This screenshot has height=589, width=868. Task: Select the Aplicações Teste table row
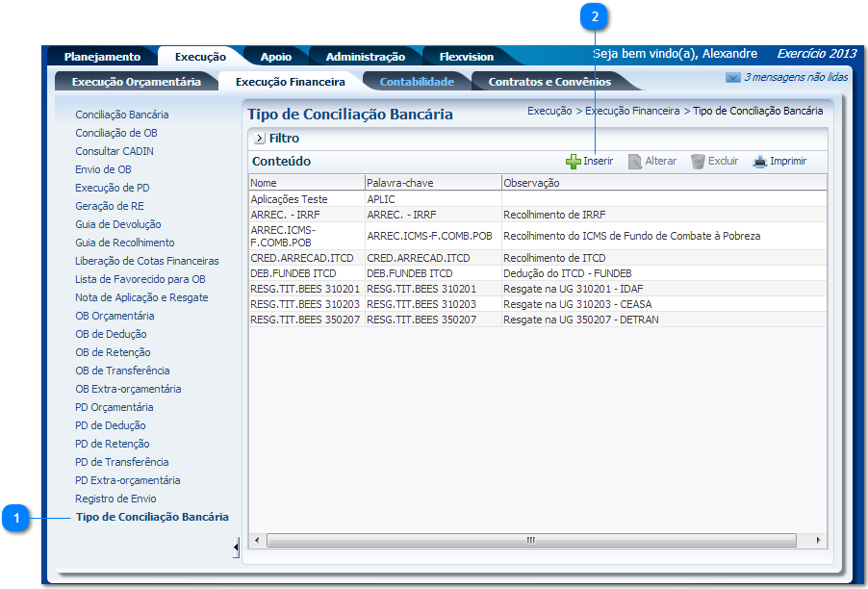[289, 199]
